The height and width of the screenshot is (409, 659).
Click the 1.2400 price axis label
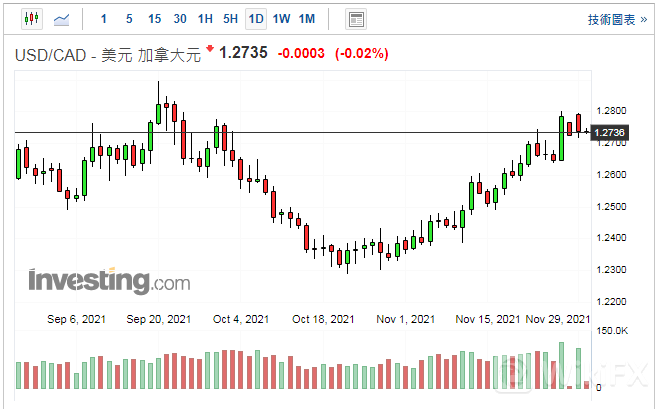(611, 237)
